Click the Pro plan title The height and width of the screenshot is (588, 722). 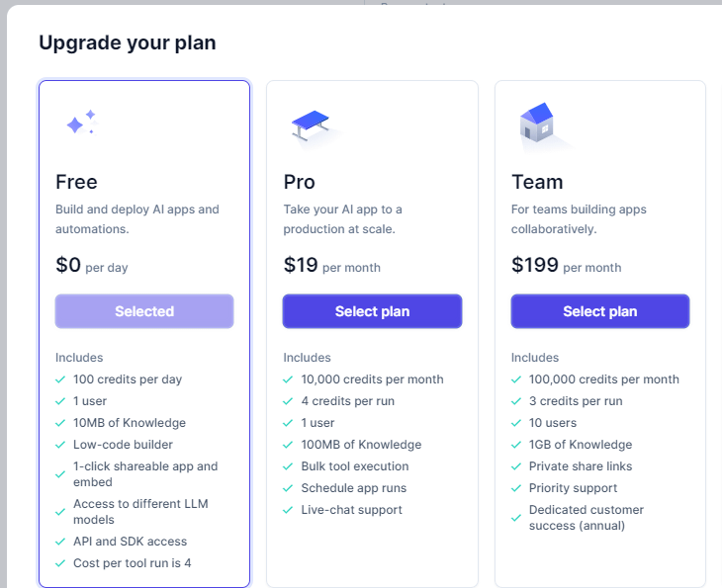(299, 182)
